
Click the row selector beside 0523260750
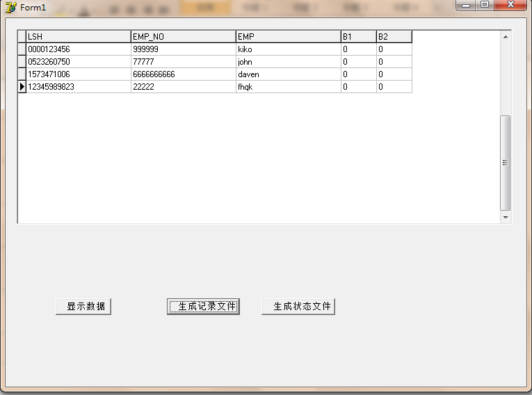tap(22, 62)
